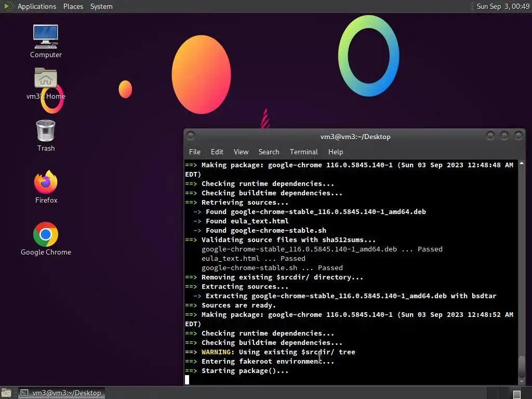Click the terminal window menu button in title bar
532x399 pixels.
point(191,136)
